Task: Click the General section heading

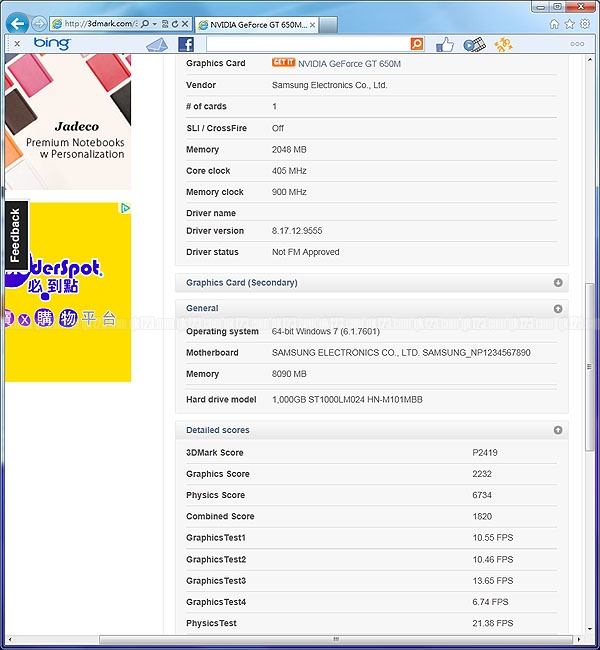Action: (202, 308)
